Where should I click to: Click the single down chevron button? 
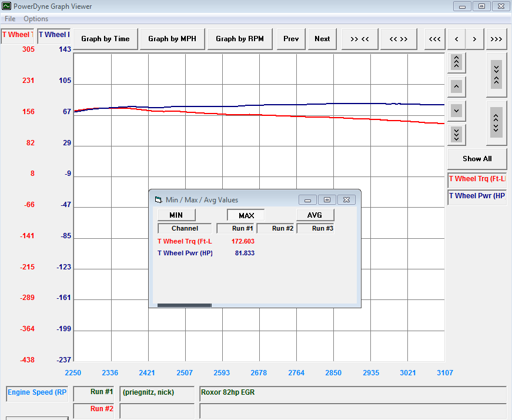coord(457,110)
